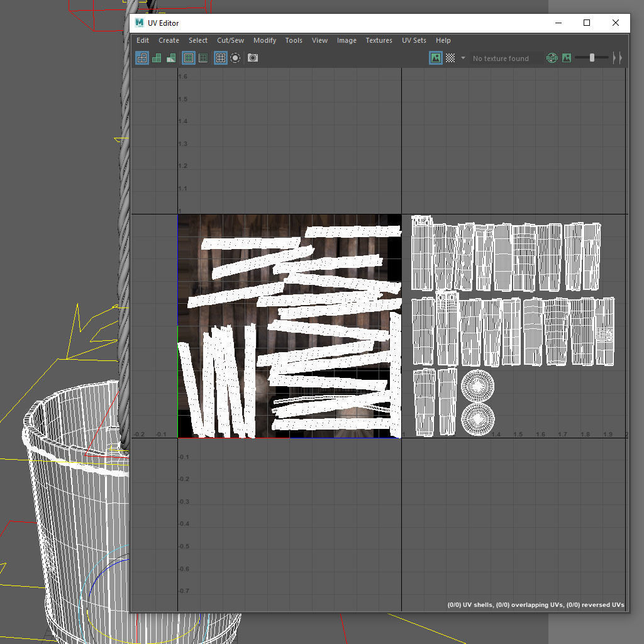
Task: Toggle UV Distortion shading icon
Action: coord(171,58)
